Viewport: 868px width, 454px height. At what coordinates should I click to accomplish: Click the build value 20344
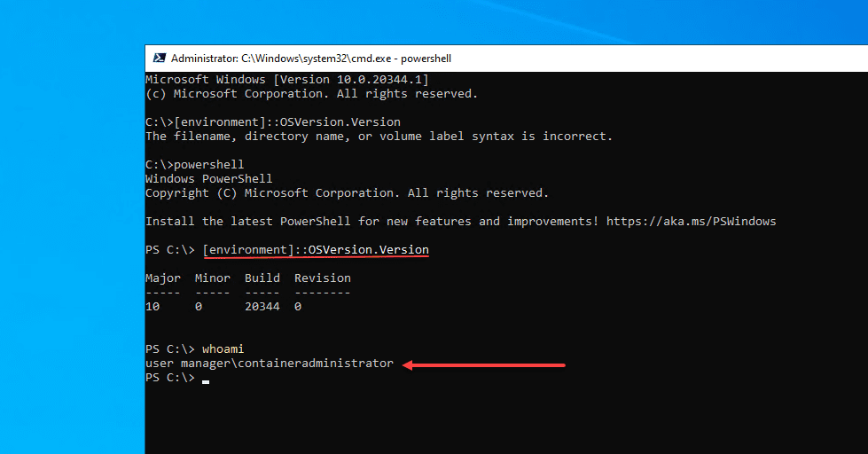coord(262,307)
